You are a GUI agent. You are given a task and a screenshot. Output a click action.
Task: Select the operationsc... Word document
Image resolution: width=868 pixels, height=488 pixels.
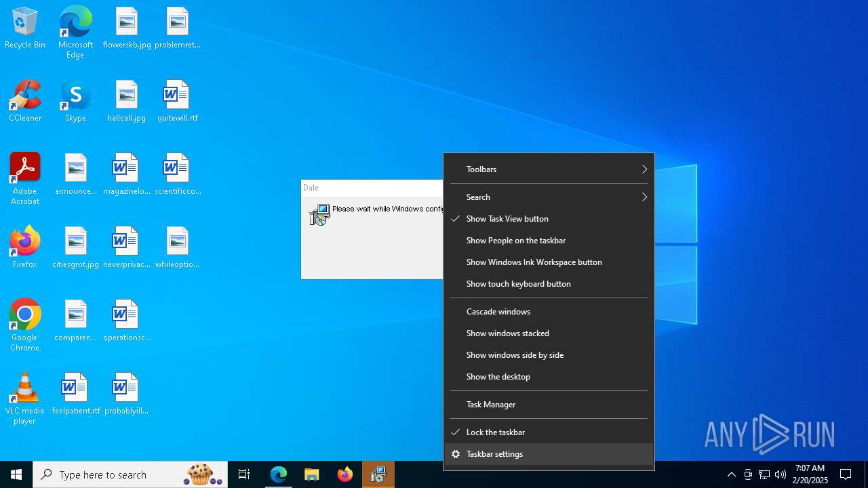pyautogui.click(x=127, y=321)
